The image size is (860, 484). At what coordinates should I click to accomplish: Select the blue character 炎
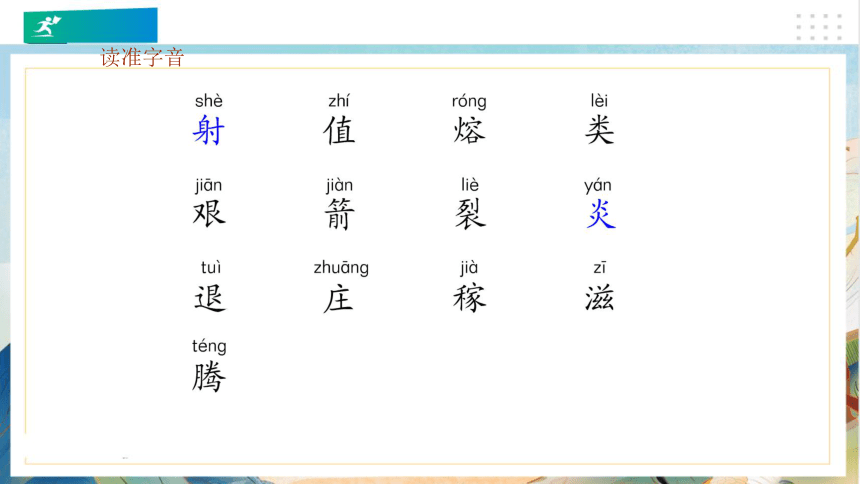click(x=601, y=214)
